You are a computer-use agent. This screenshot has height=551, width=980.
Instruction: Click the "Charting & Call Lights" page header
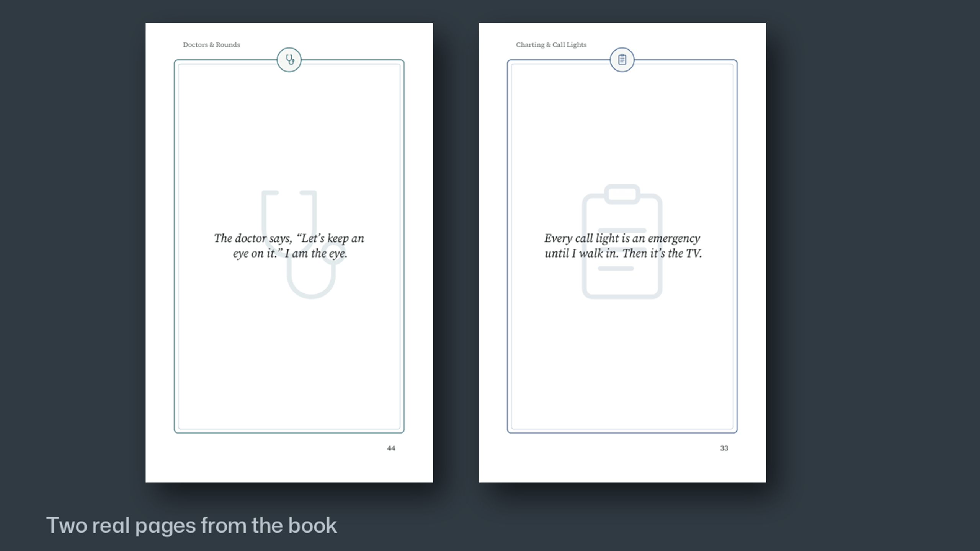[551, 44]
